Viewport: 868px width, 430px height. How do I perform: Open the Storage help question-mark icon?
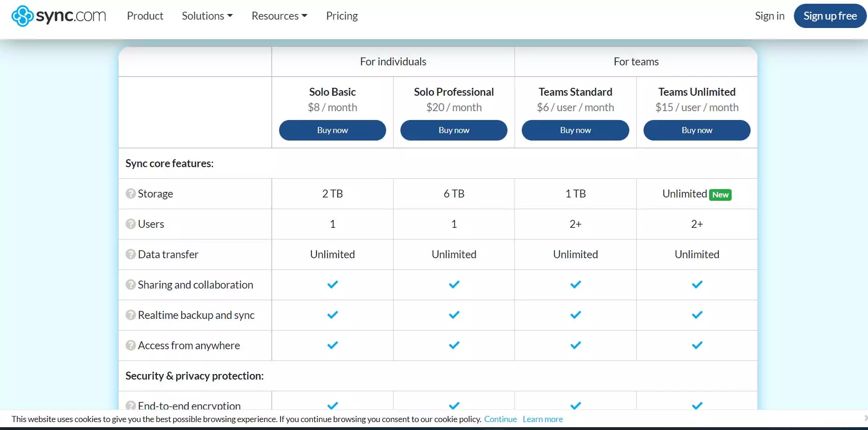[131, 193]
